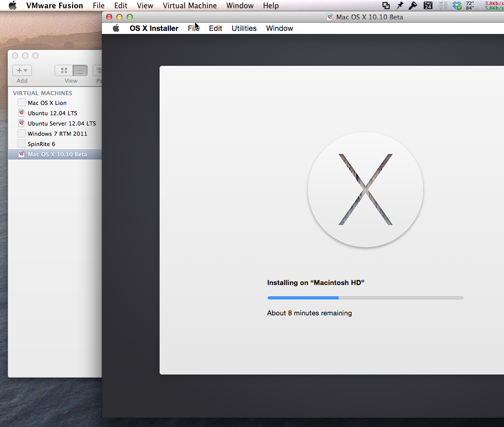
Task: Click the network activity meter bars icon
Action: pos(443,6)
